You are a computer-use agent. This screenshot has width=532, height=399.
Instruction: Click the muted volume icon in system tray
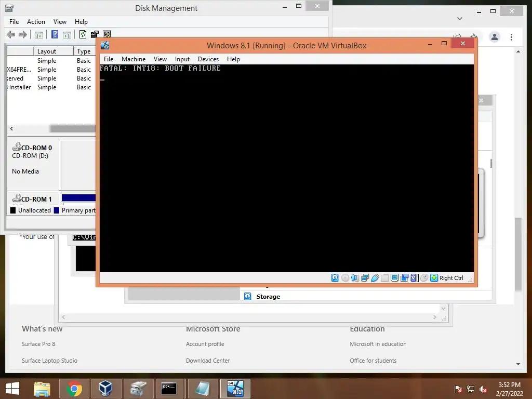click(483, 389)
